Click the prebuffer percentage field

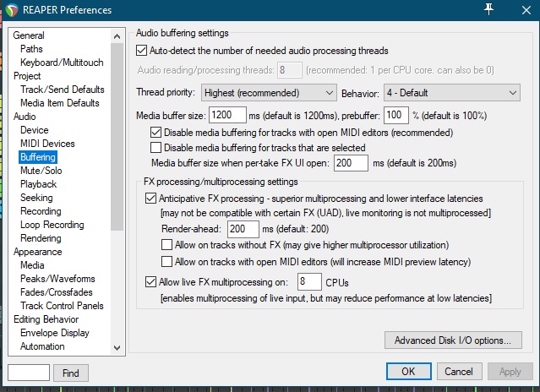(x=396, y=115)
